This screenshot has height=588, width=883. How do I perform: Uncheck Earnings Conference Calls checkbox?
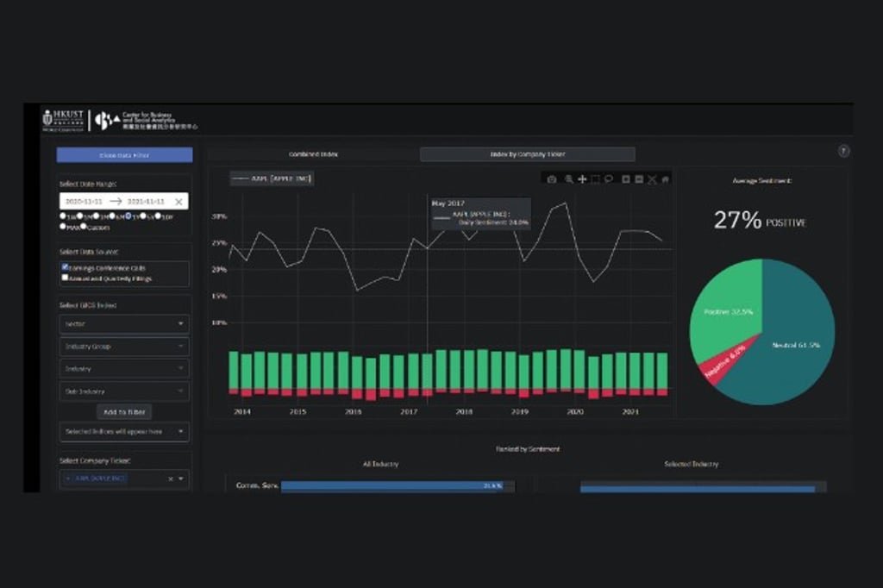(66, 267)
